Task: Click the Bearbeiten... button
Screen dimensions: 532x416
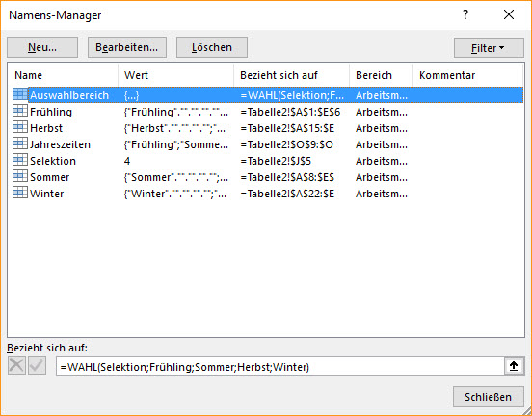Action: (x=127, y=47)
